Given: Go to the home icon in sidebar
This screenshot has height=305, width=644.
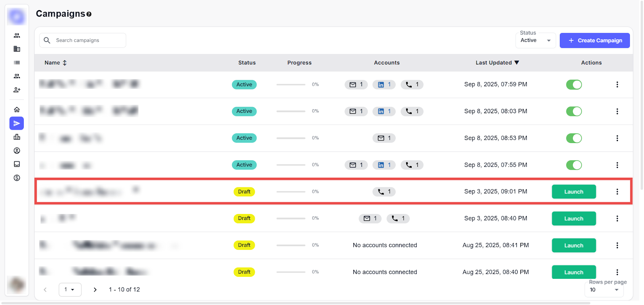Looking at the screenshot, I should point(17,110).
